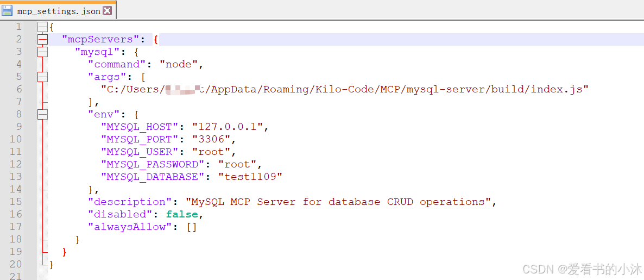Click the red closing brace on line 19
644x280 pixels.
(64, 252)
